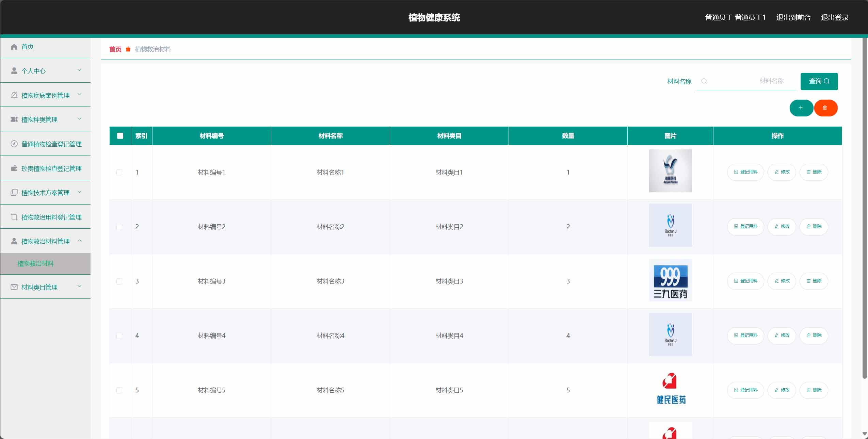Click the breadcrumb separator icon after 首页
868x439 pixels.
tap(128, 49)
